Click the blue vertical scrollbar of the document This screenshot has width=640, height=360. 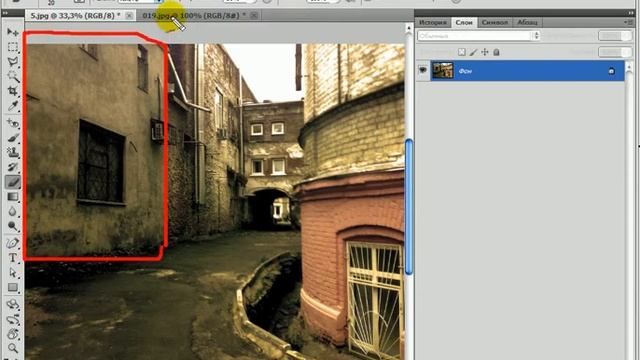[409, 207]
